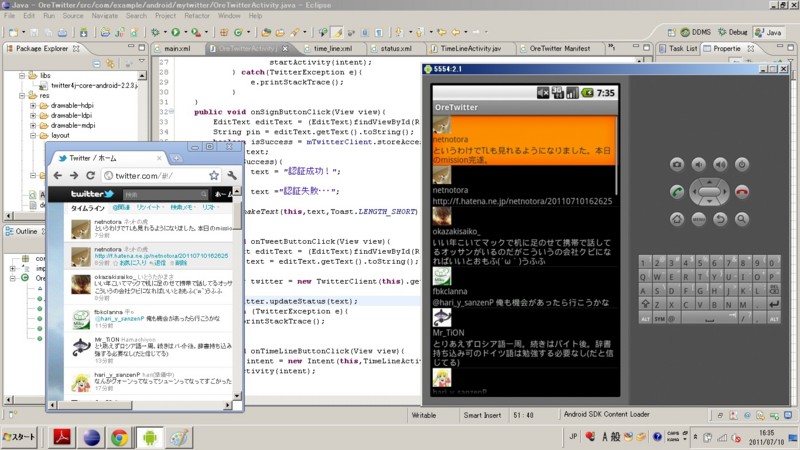Expand the drawable-ldpi folder
Image resolution: width=800 pixels, height=450 pixels.
(33, 115)
